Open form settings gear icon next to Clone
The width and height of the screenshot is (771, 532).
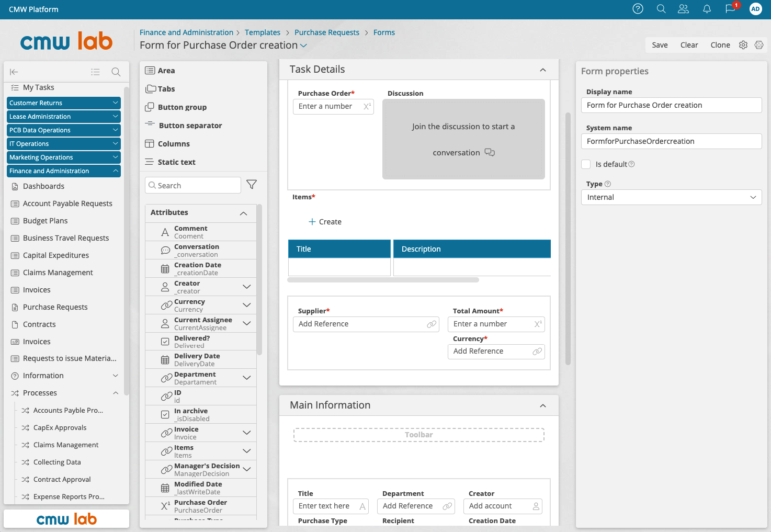pyautogui.click(x=743, y=45)
